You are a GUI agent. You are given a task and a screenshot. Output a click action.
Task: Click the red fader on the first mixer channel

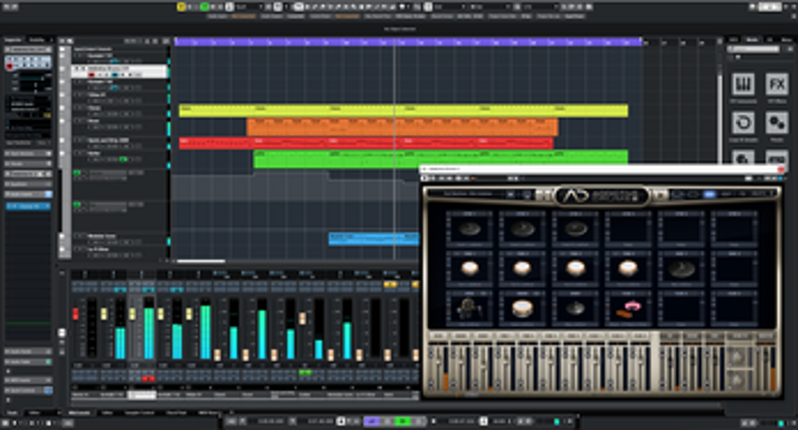[x=75, y=314]
